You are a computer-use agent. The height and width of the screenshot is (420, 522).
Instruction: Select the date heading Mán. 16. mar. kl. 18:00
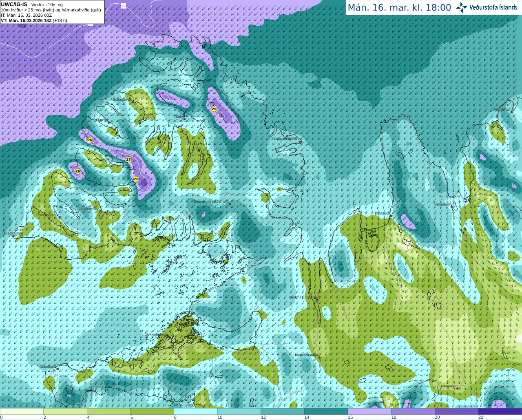399,8
